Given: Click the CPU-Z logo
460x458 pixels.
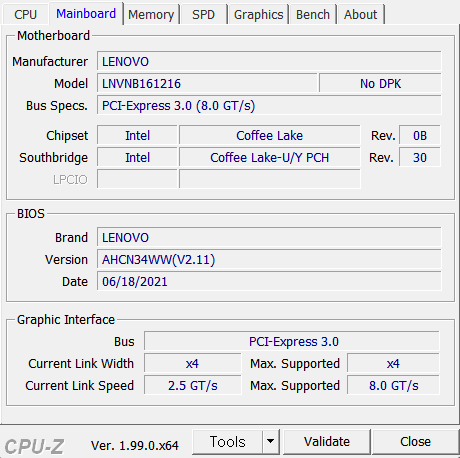Looking at the screenshot, I should click(x=34, y=446).
